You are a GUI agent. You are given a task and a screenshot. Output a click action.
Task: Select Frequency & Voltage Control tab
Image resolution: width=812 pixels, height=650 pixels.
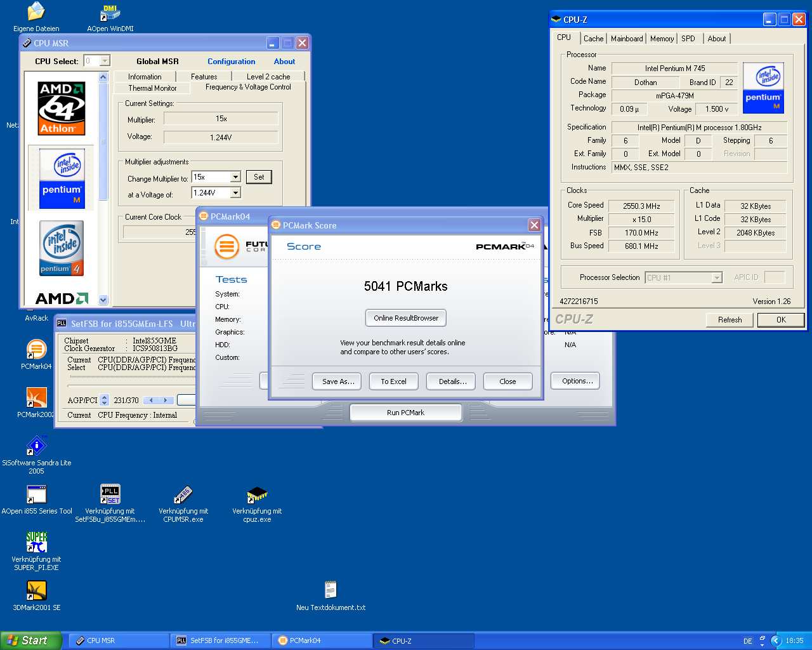248,87
